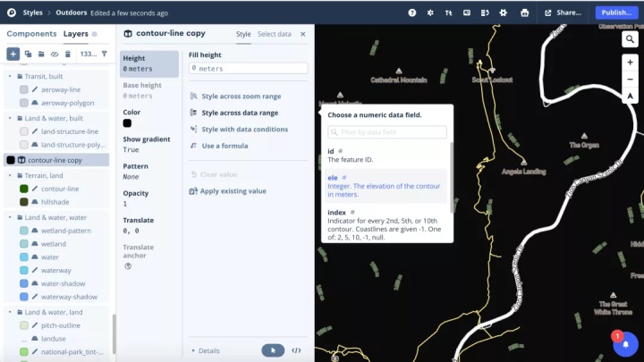Switch to the Layers tab
Screen dimensions: 644x362
click(x=75, y=34)
